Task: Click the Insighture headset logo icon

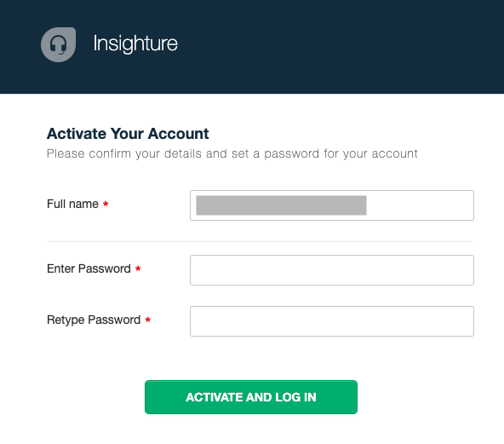Action: pos(58,44)
